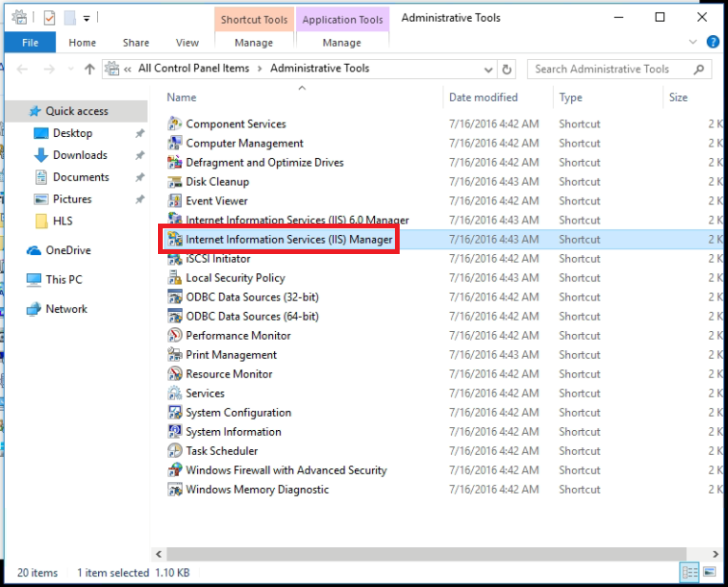
Task: Click the Properties icon in the quick access toolbar
Action: click(49, 18)
